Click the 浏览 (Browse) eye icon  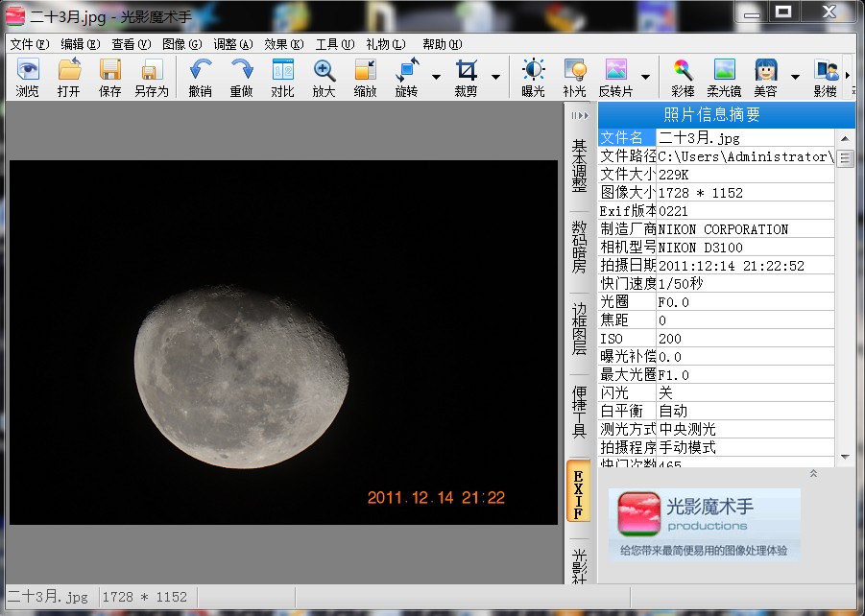28,70
